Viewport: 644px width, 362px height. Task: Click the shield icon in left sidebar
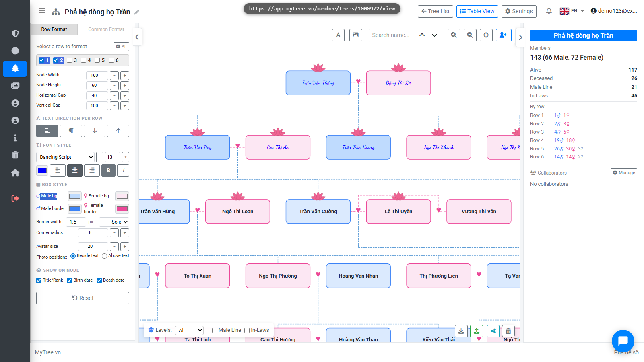(15, 33)
